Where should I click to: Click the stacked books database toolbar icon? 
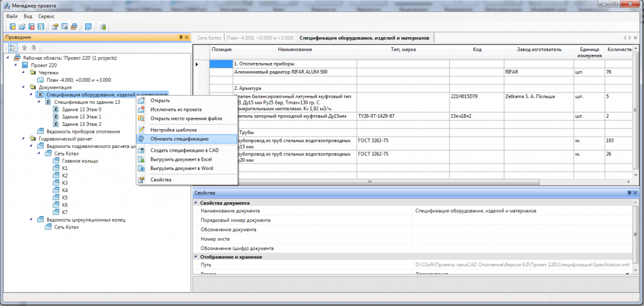[x=74, y=26]
